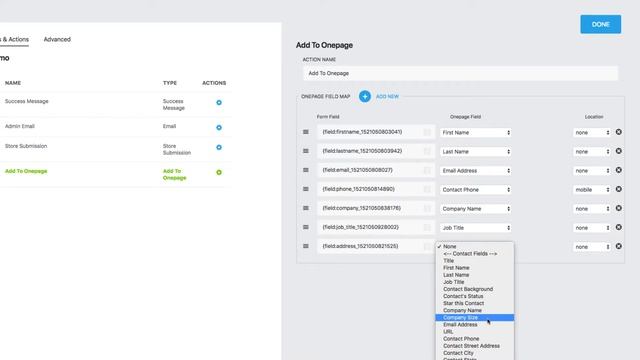The width and height of the screenshot is (640, 360).
Task: Click the field:address form field input
Action: 376,247
